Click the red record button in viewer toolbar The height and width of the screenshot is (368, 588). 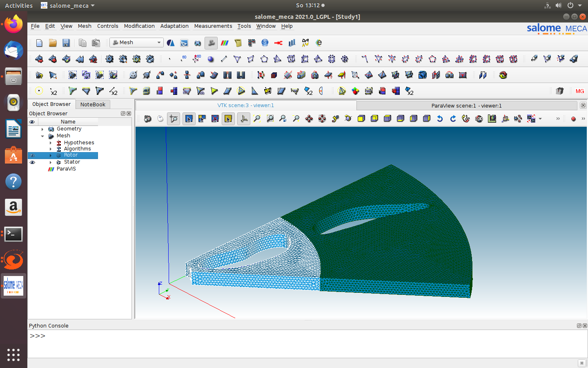coord(573,119)
